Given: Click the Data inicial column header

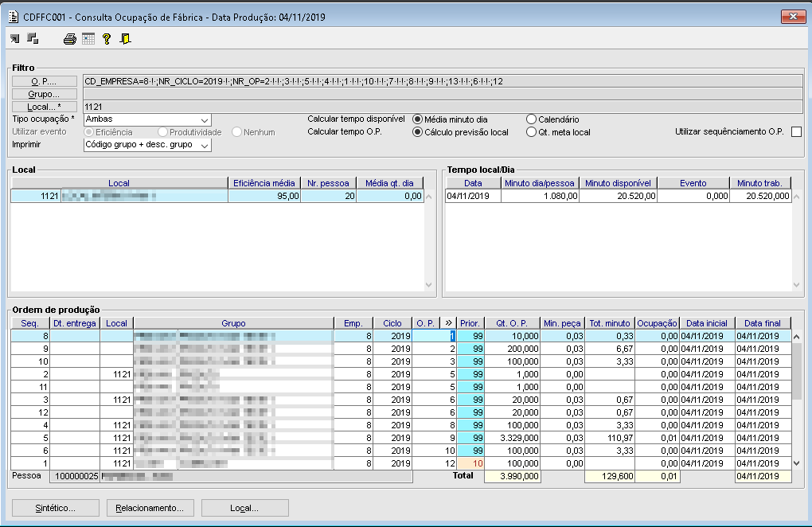Looking at the screenshot, I should (707, 323).
